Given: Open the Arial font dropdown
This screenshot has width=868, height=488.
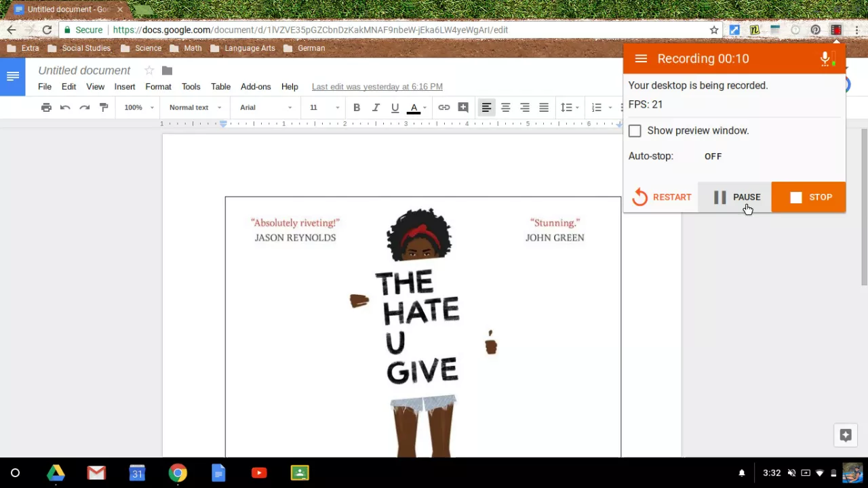Looking at the screenshot, I should click(266, 107).
